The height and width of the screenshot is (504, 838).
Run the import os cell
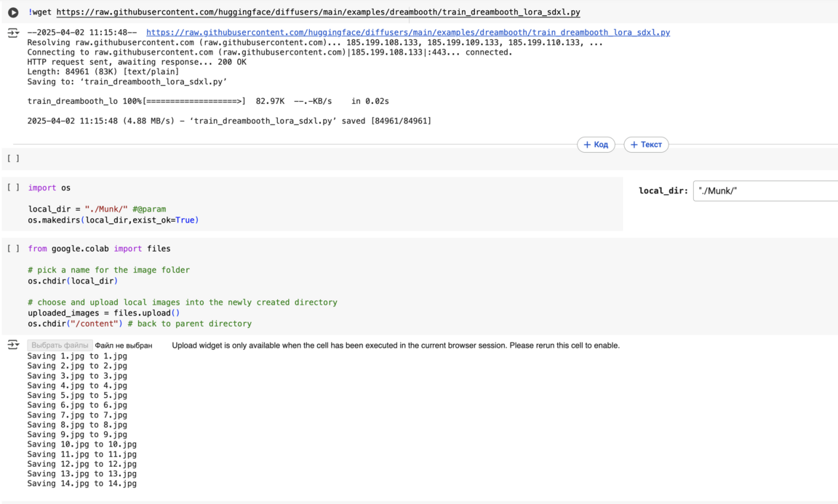(x=13, y=188)
